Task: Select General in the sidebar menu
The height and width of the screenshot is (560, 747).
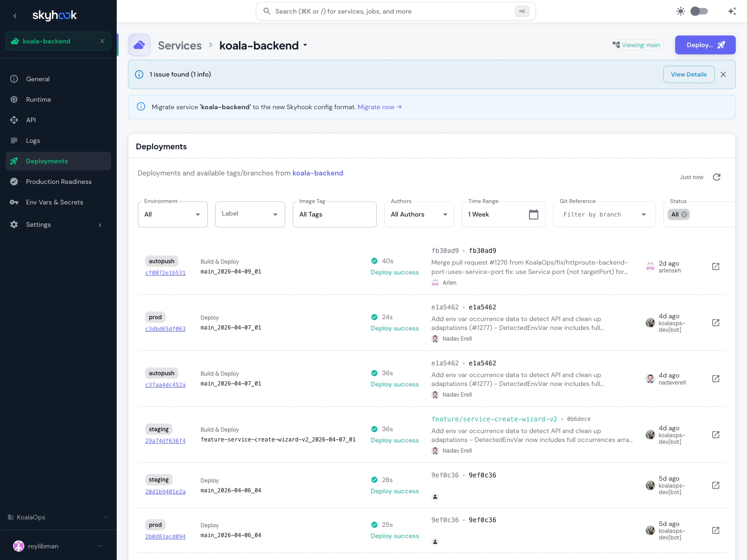Action: point(14,79)
